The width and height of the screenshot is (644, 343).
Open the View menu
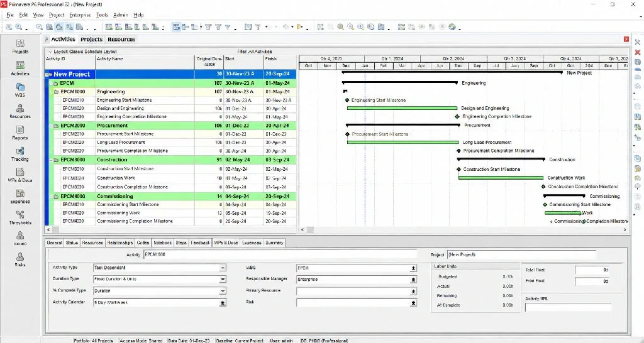click(38, 15)
